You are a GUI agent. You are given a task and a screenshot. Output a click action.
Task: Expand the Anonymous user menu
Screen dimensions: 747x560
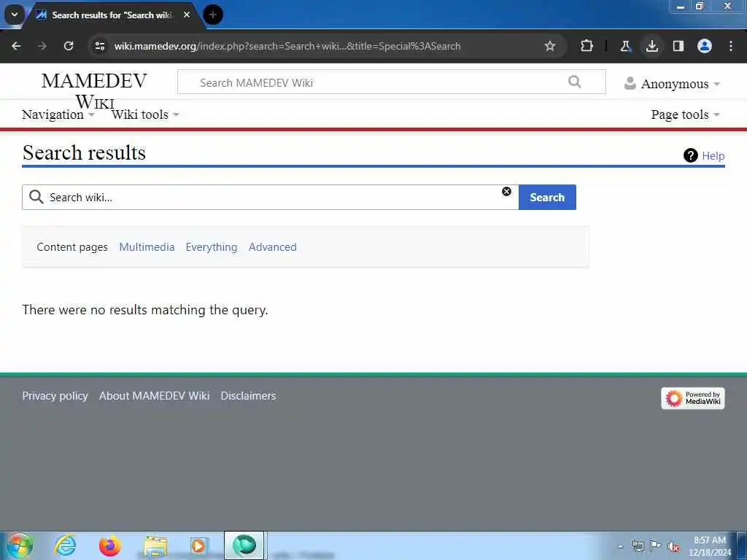pos(672,84)
